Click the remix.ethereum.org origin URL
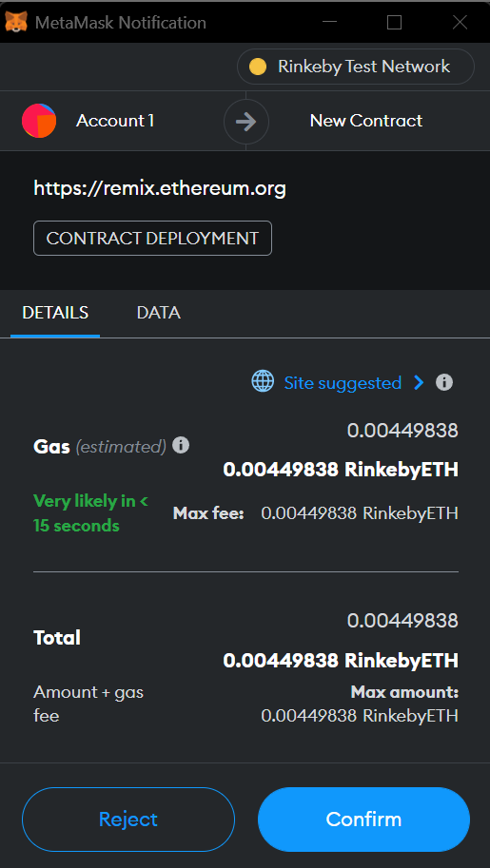This screenshot has height=868, width=490. click(x=160, y=189)
